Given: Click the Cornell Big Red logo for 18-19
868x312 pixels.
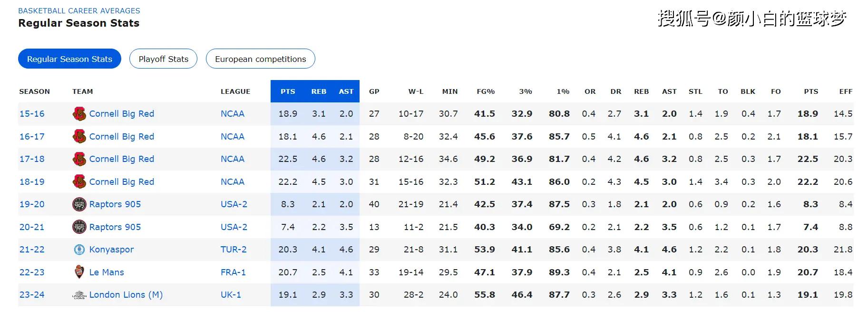Looking at the screenshot, I should tap(79, 181).
